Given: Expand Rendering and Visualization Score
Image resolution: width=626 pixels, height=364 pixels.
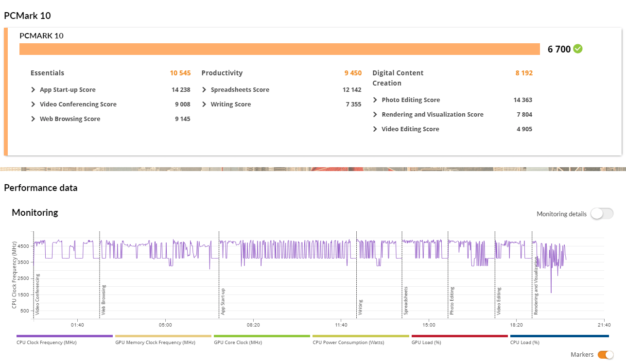Looking at the screenshot, I should (x=375, y=115).
